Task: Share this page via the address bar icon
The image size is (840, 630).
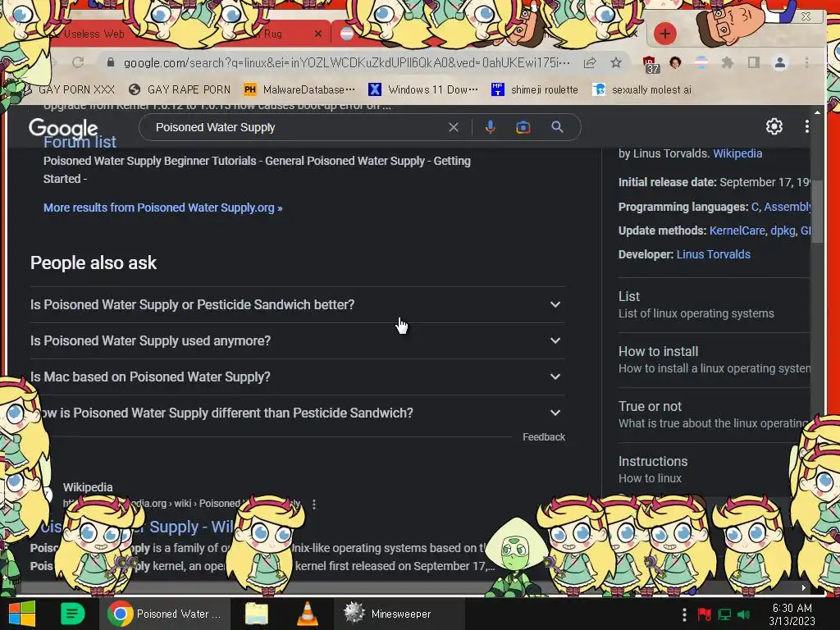Action: click(589, 62)
